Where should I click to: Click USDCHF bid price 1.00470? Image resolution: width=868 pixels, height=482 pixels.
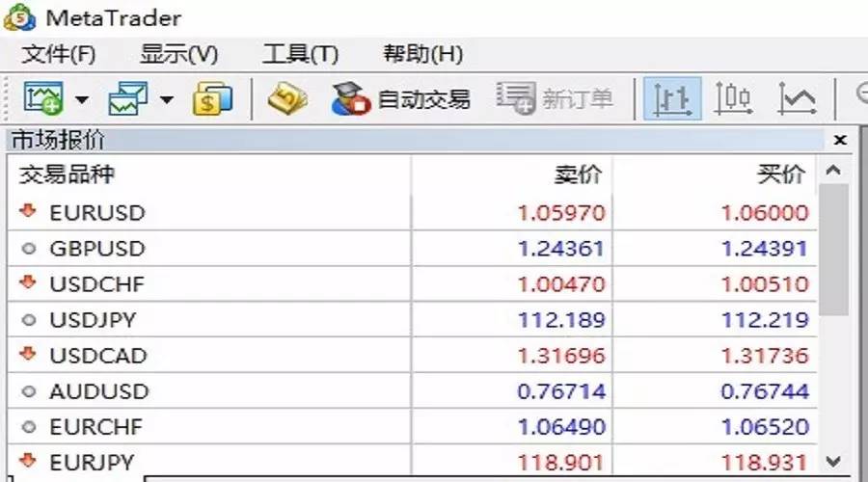[x=561, y=284]
